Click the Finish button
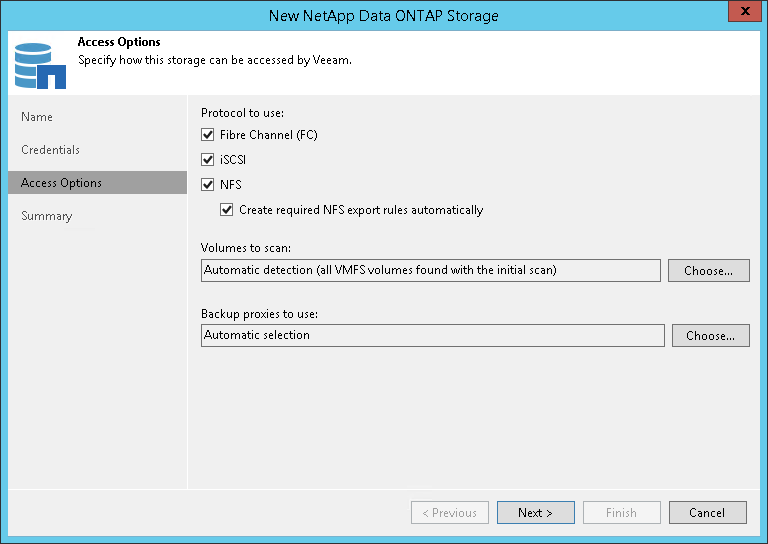Screen dimensions: 768x544 click(621, 513)
